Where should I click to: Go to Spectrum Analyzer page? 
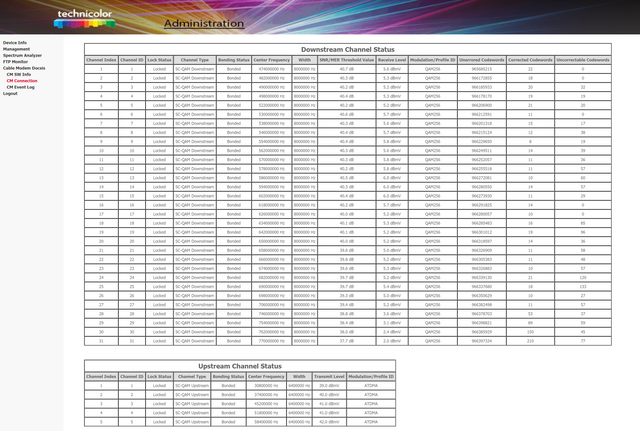tap(23, 55)
